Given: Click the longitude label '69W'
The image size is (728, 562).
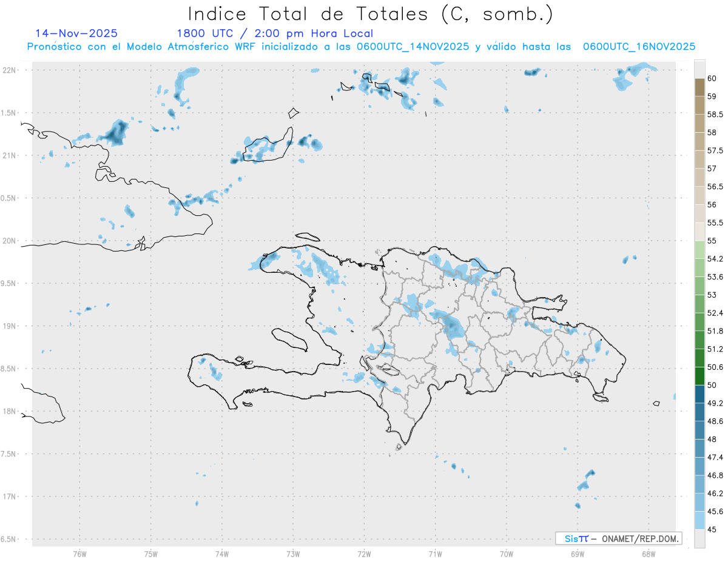Looking at the screenshot, I should (578, 554).
